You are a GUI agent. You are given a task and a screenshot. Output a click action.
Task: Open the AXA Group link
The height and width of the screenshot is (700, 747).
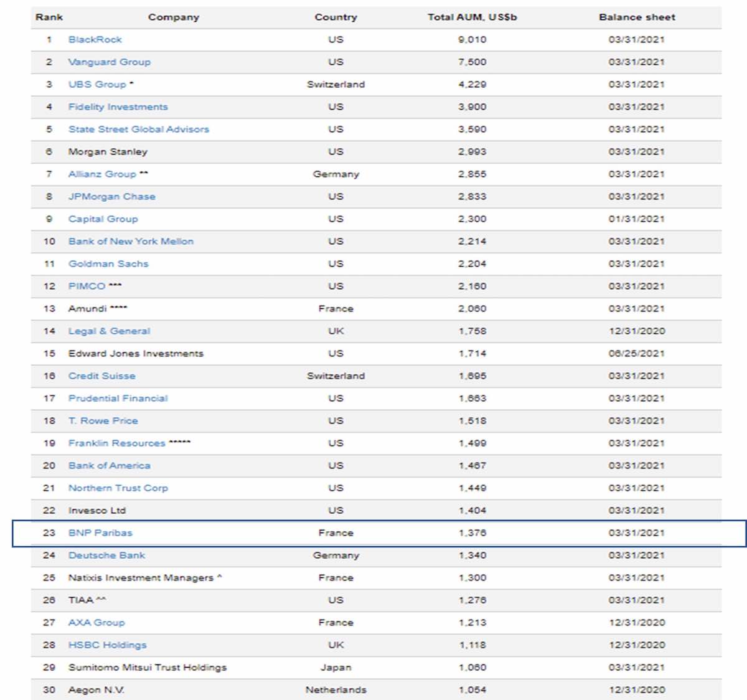pos(96,622)
